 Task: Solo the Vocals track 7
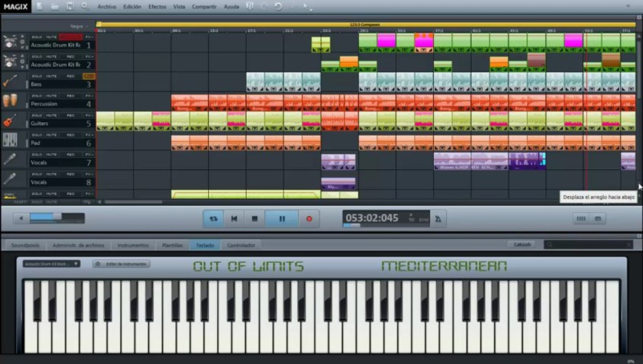[37, 154]
